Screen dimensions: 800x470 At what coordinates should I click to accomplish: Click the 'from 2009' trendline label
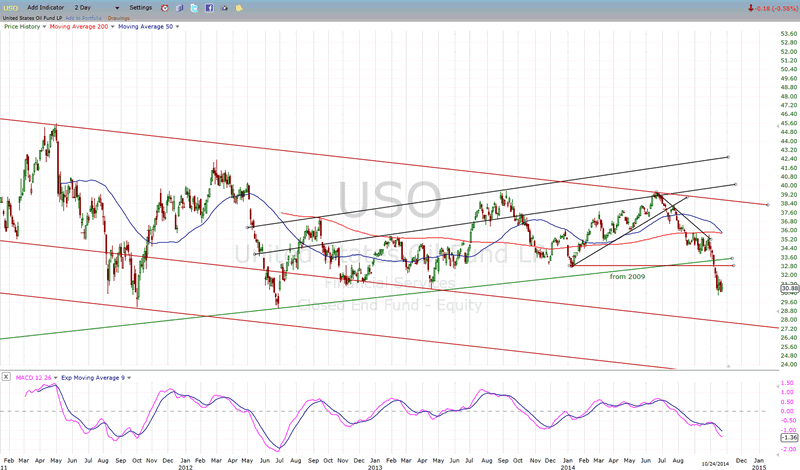coord(627,277)
